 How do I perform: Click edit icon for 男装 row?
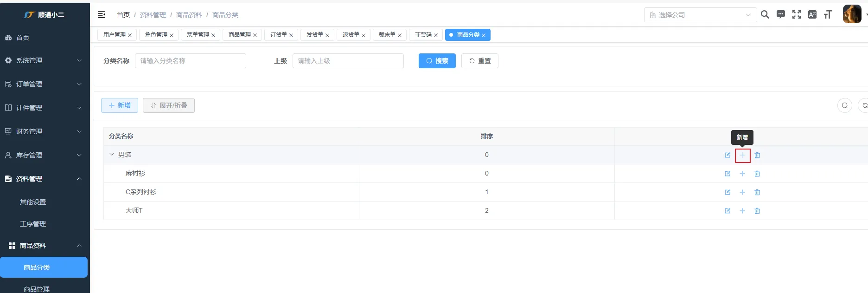[x=728, y=155]
